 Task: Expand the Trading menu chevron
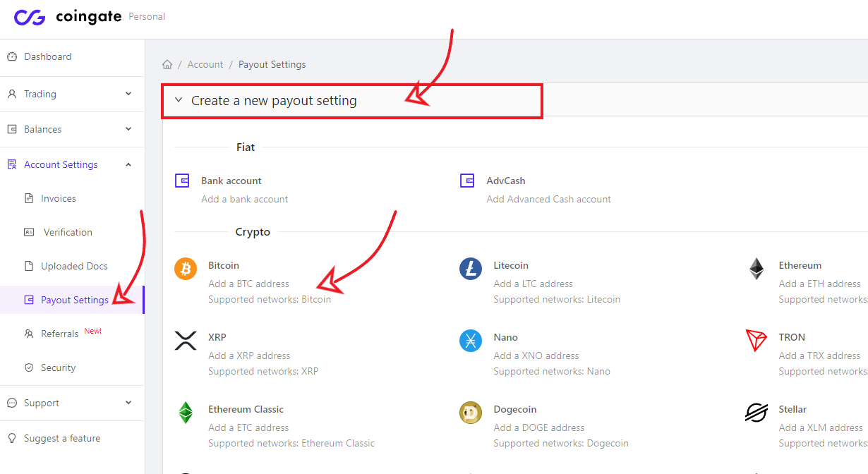point(128,94)
